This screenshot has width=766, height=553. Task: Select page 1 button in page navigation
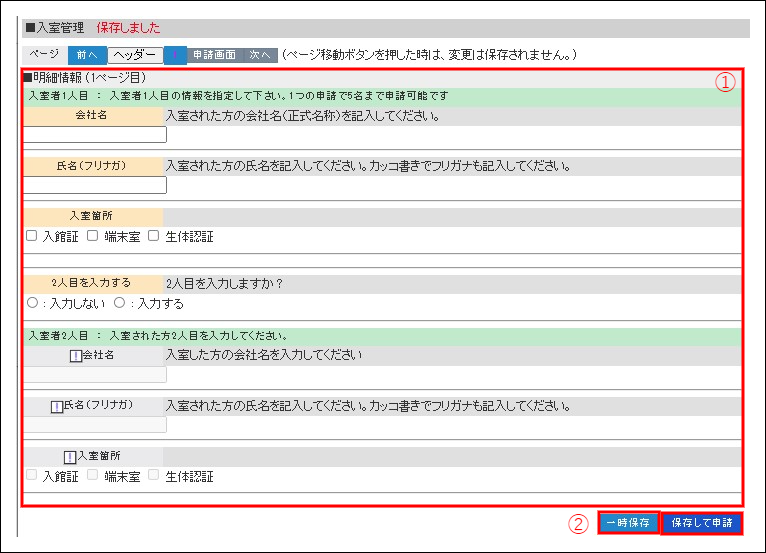coord(175,55)
